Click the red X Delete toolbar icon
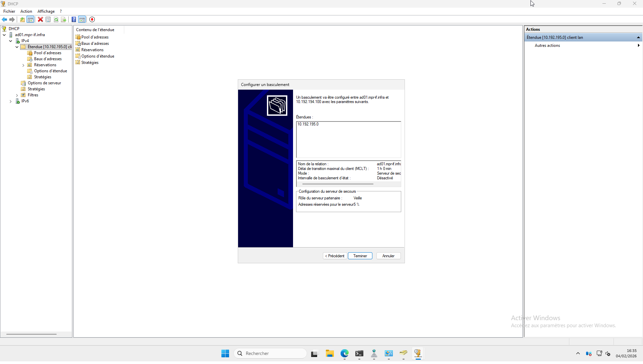643x364 pixels. coord(40,19)
